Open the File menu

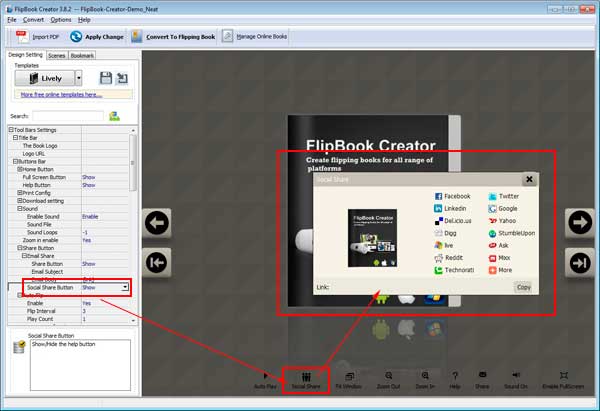(x=12, y=20)
